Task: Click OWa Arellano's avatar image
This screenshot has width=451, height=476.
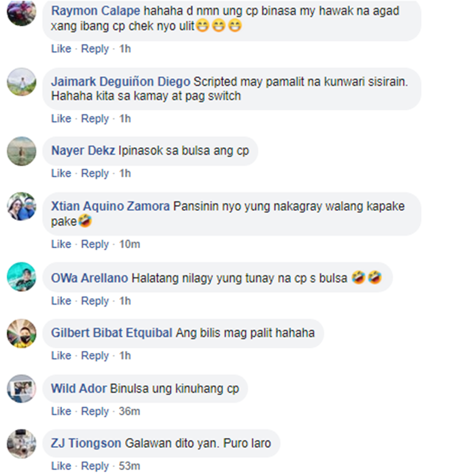Action: click(22, 276)
